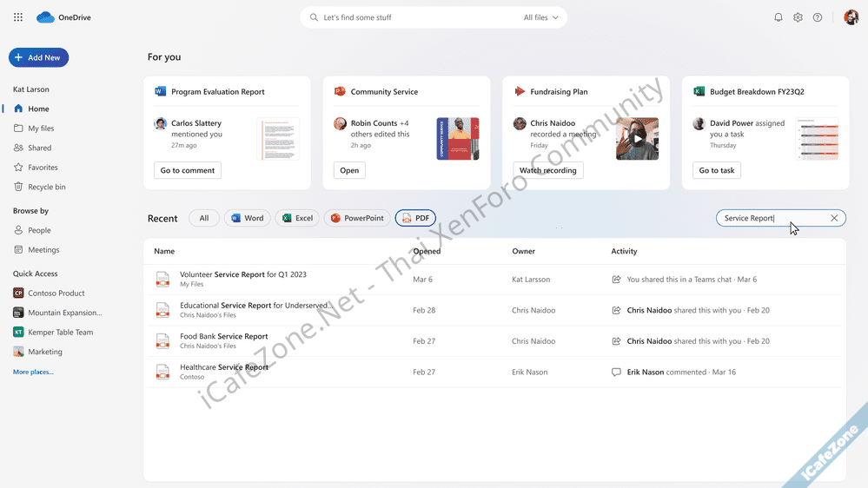Image resolution: width=868 pixels, height=488 pixels.
Task: Open the app launcher grid icon
Action: tap(18, 17)
